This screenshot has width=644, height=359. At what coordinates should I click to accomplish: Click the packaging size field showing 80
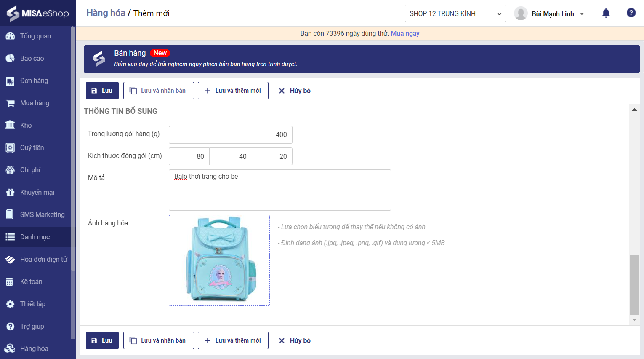click(x=189, y=156)
